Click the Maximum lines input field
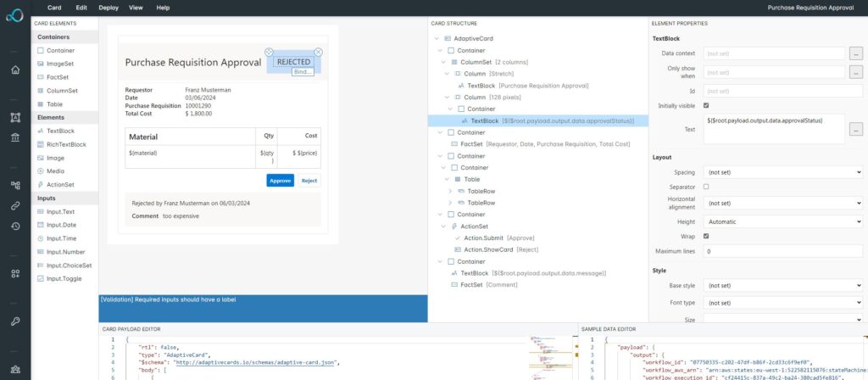Viewport: 868px width, 380px height. 782,251
